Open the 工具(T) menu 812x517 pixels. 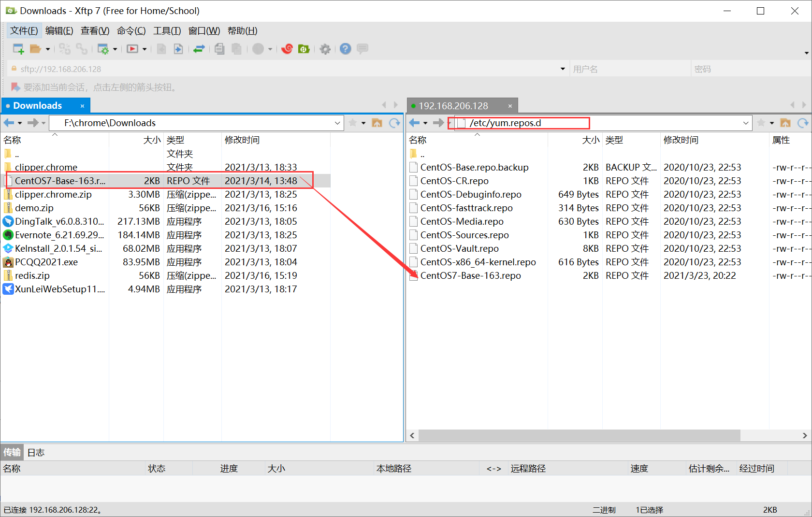167,30
